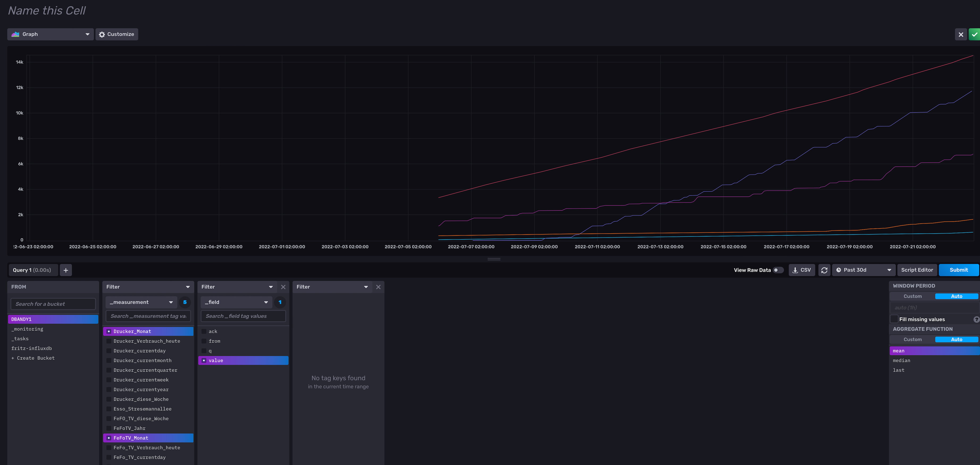Refresh the graph with refresh icon
This screenshot has width=980, height=465.
tap(824, 270)
